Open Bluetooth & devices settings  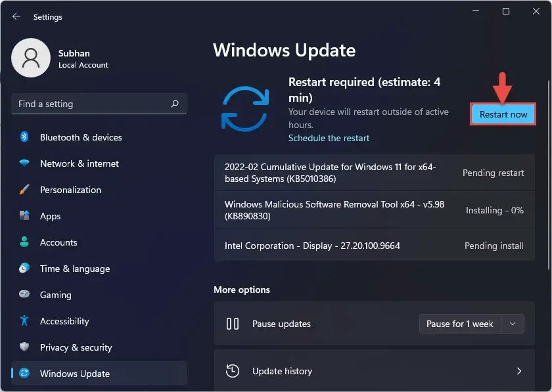[x=99, y=137]
